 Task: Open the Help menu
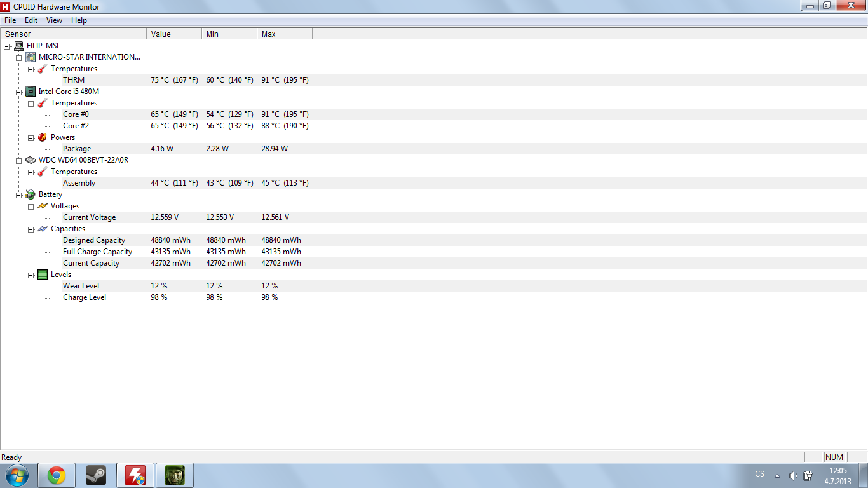coord(79,20)
